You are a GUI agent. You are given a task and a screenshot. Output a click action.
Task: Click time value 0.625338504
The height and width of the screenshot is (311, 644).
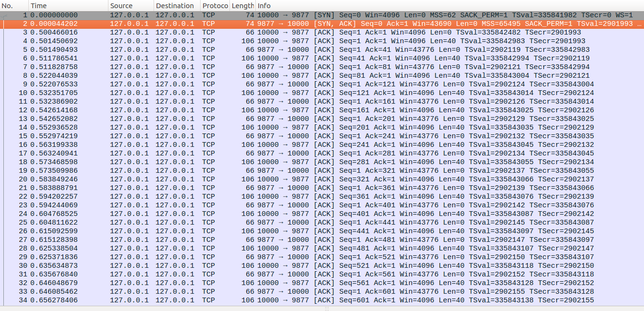pyautogui.click(x=54, y=248)
